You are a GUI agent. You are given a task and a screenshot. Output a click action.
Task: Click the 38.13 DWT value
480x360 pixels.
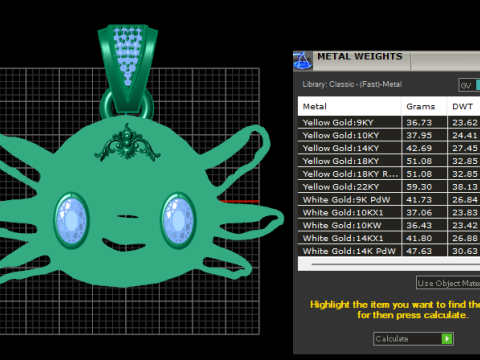pyautogui.click(x=465, y=187)
